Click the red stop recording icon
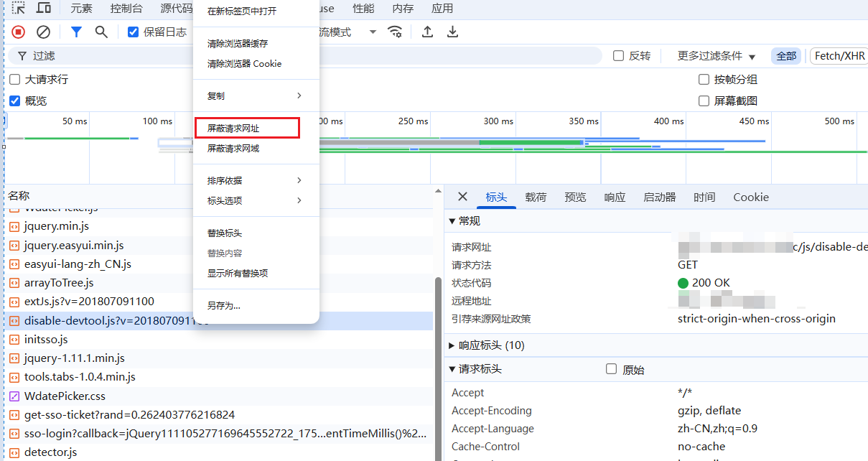The image size is (868, 461). point(19,32)
